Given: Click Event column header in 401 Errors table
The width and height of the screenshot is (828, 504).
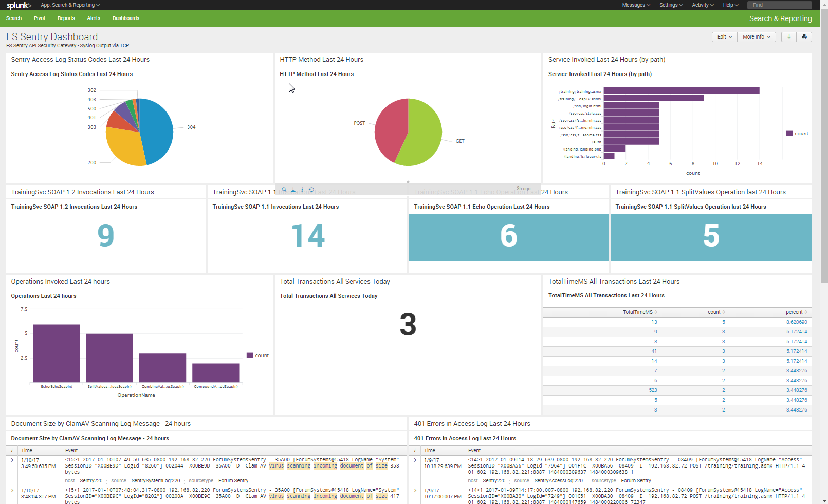Looking at the screenshot, I should 474,451.
